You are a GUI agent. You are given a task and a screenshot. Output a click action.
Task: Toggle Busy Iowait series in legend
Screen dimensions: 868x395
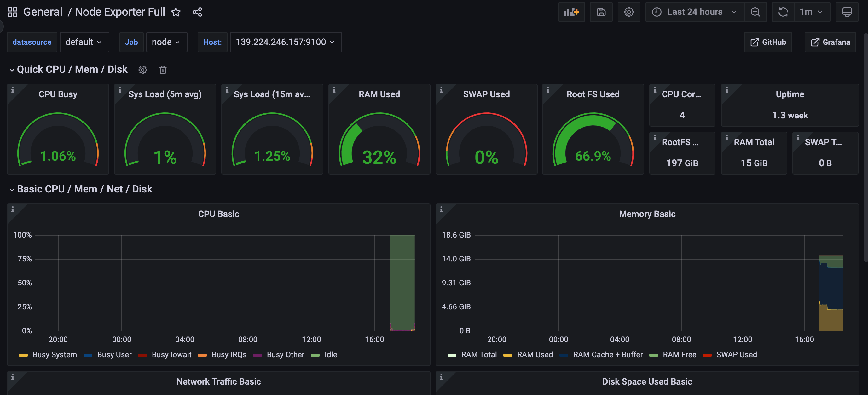(171, 355)
